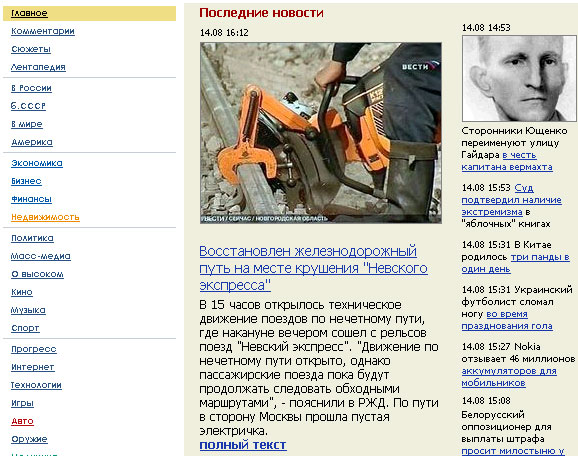This screenshot has width=578, height=456.
Task: Click the black-and-white portrait thumbnail
Action: coord(519,79)
